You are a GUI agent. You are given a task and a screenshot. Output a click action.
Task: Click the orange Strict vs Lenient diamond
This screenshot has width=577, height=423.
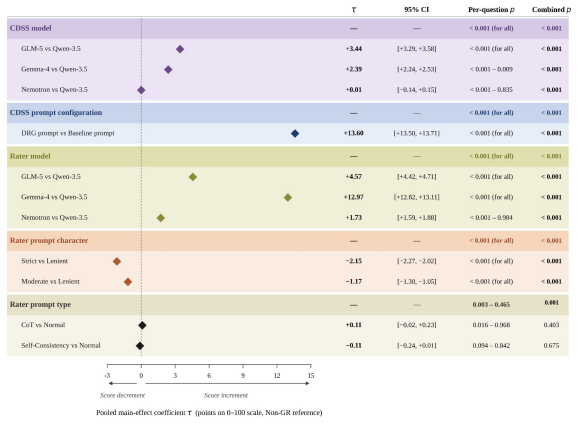(x=117, y=262)
